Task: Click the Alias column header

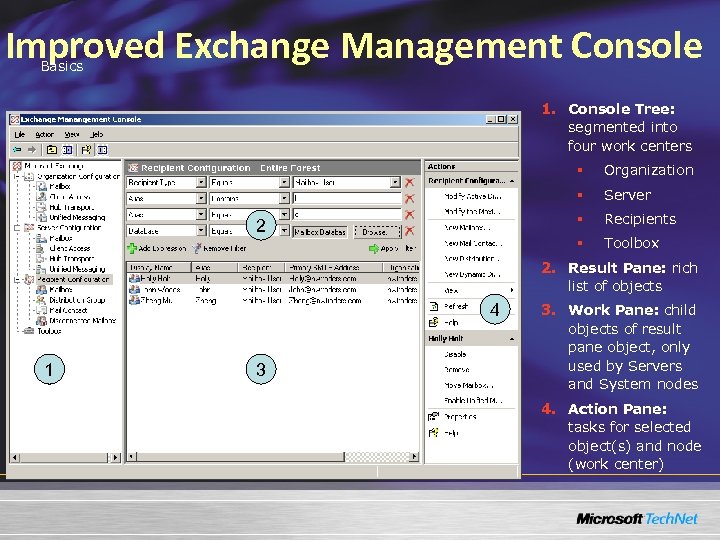Action: coord(214,267)
